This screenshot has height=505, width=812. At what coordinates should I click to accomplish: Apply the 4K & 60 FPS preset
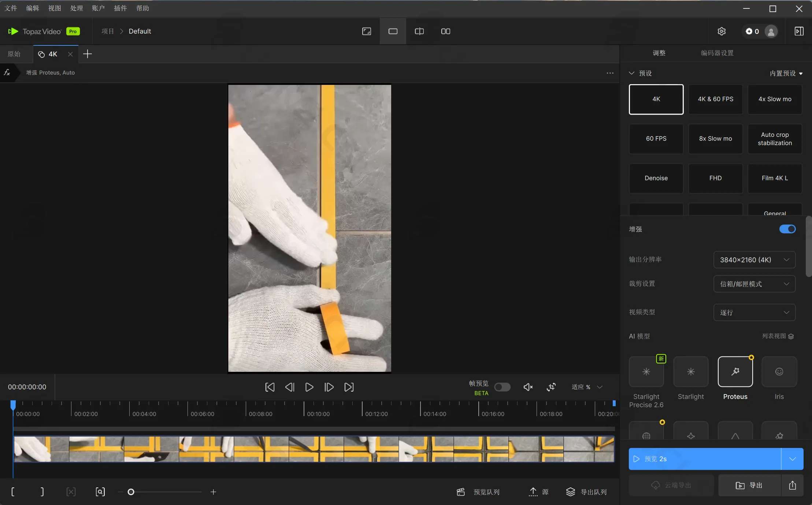click(x=715, y=99)
